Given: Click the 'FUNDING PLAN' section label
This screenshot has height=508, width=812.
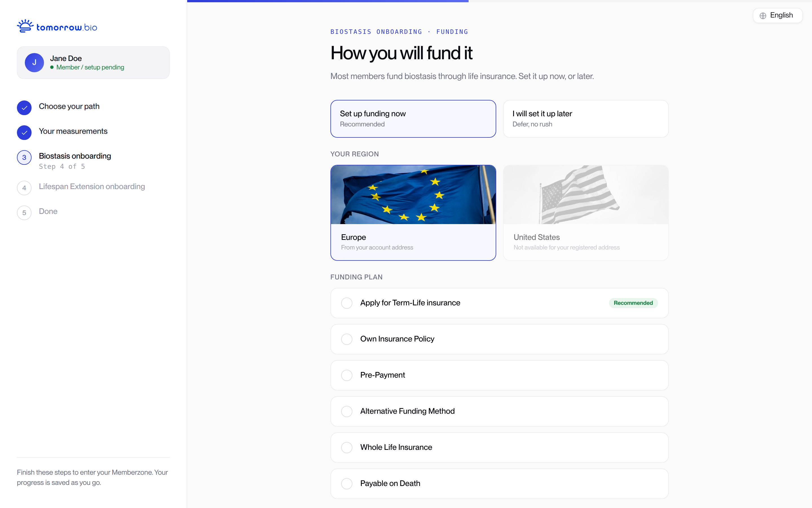Looking at the screenshot, I should click(356, 277).
